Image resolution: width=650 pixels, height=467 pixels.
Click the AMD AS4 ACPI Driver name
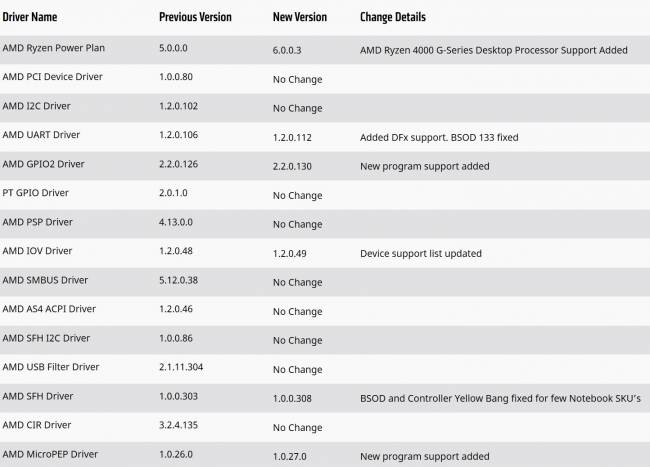point(49,309)
